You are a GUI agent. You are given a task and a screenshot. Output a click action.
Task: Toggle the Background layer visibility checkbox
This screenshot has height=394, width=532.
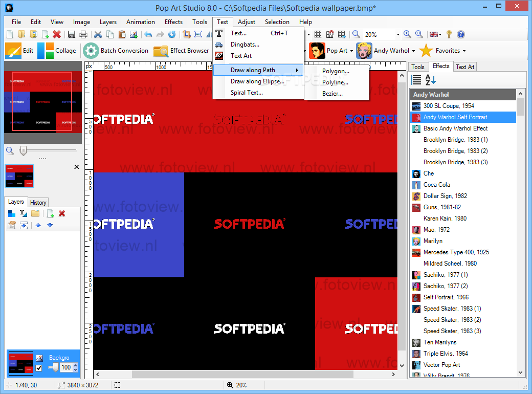point(39,368)
